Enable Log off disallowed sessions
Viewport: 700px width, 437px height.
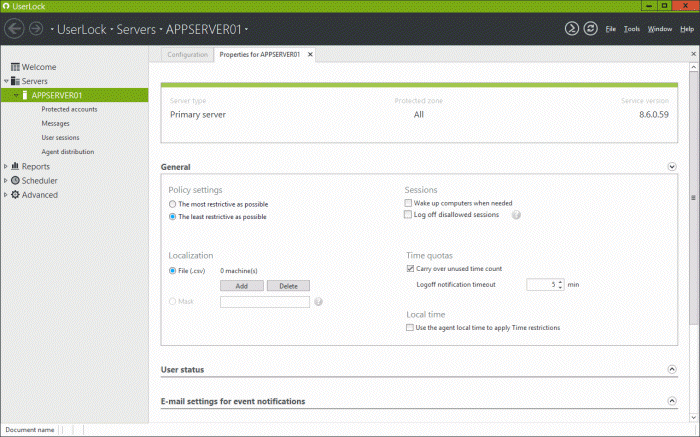point(408,215)
